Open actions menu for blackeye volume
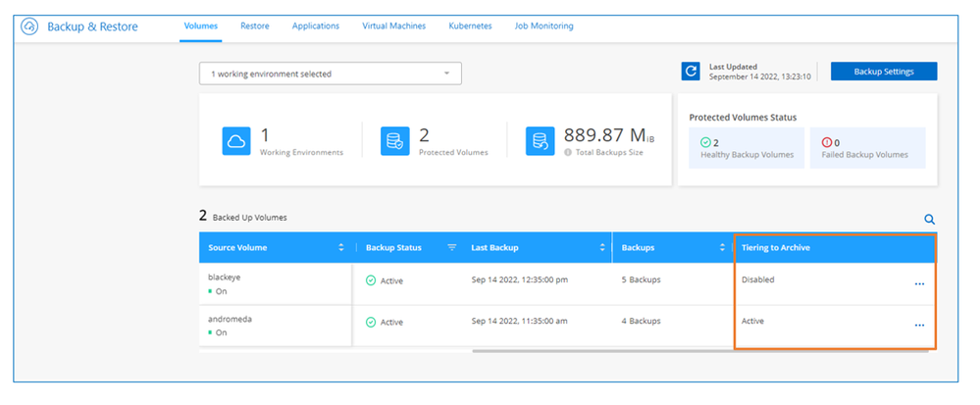The height and width of the screenshot is (405, 980). click(919, 284)
